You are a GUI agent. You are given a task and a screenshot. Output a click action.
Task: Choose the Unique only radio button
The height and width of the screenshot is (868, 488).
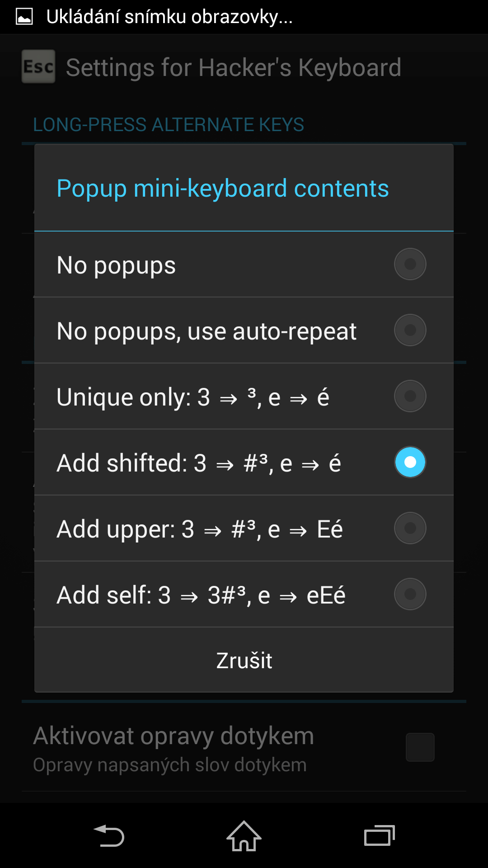pyautogui.click(x=410, y=396)
